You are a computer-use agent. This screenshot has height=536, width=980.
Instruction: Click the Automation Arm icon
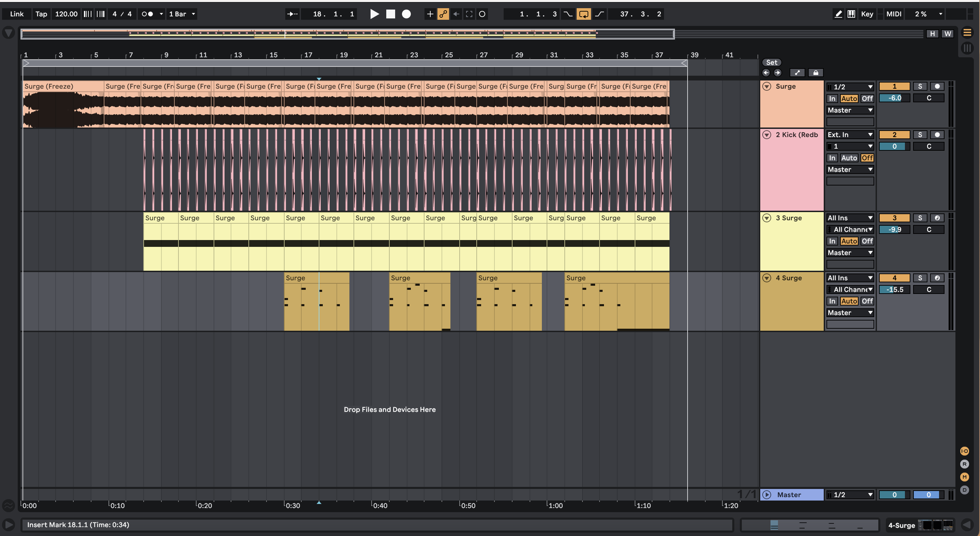pos(443,14)
